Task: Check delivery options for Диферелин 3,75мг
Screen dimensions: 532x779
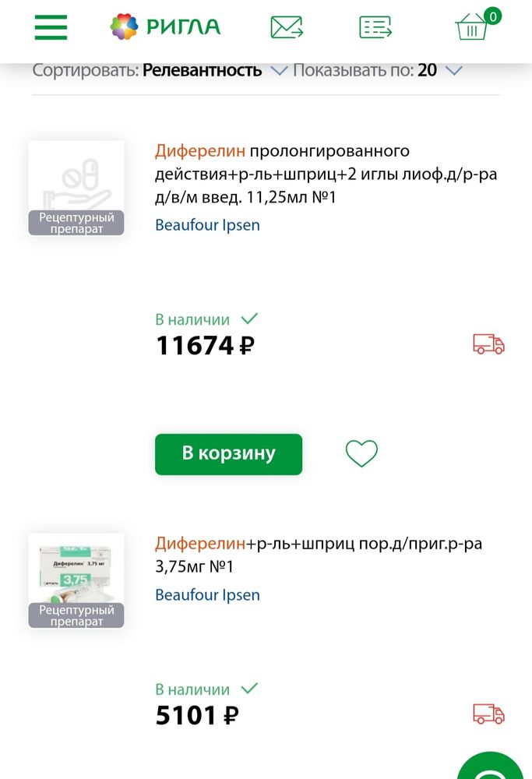Action: pos(488,714)
